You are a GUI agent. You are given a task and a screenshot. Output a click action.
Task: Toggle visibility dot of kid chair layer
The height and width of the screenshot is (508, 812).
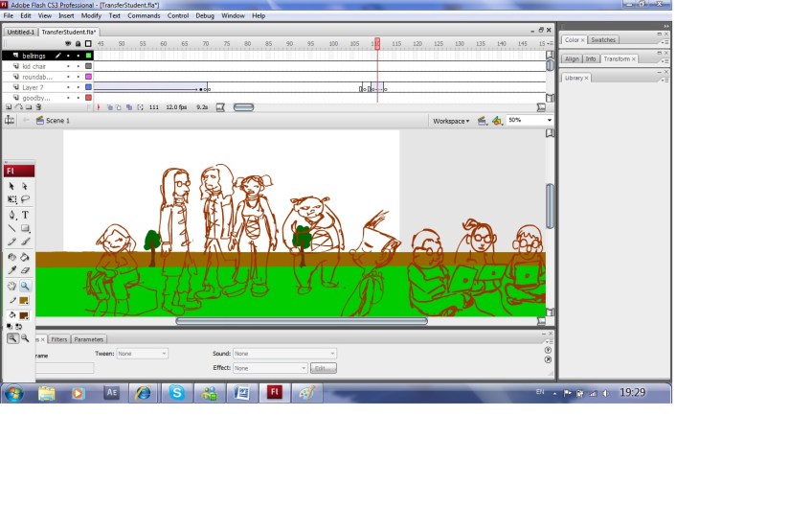click(68, 66)
